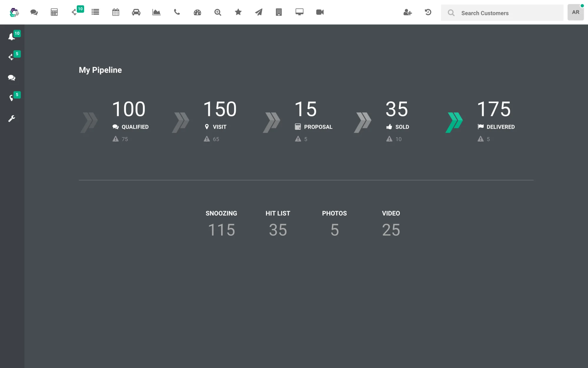Select the Visit pipeline stage
This screenshot has height=368, width=588.
click(x=220, y=121)
